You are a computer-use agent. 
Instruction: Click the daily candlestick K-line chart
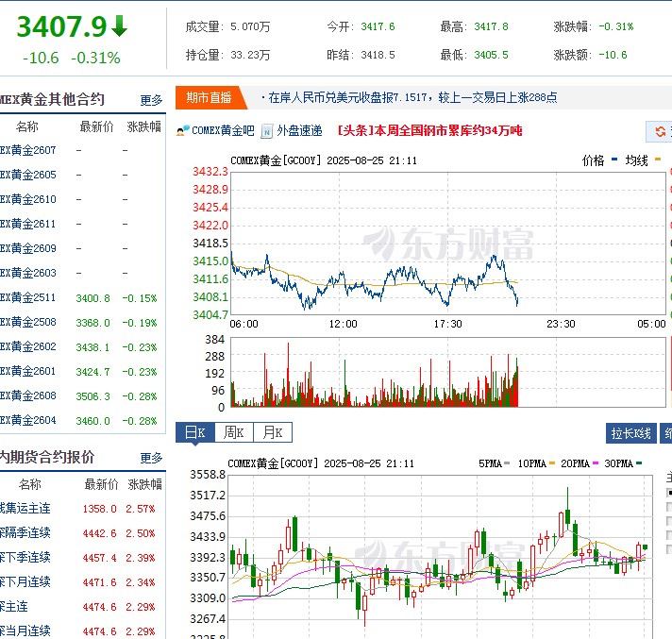[440, 556]
